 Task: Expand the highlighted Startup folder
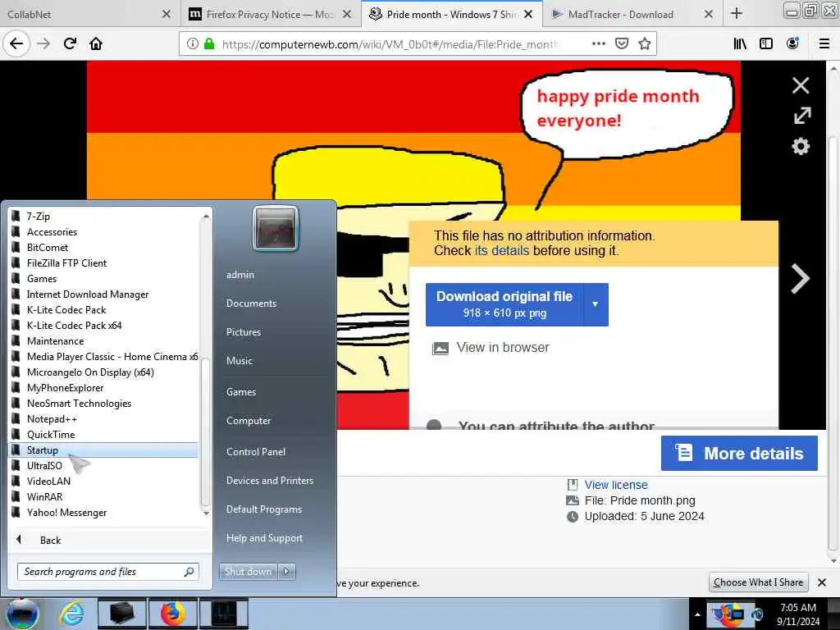[x=104, y=450]
